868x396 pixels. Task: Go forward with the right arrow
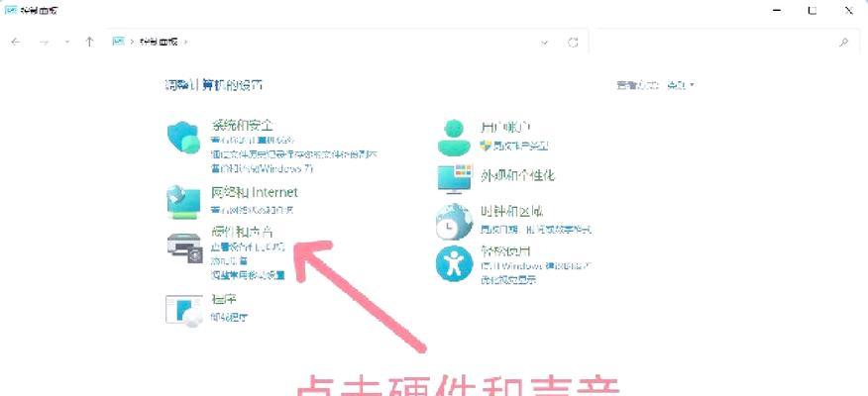tap(45, 42)
